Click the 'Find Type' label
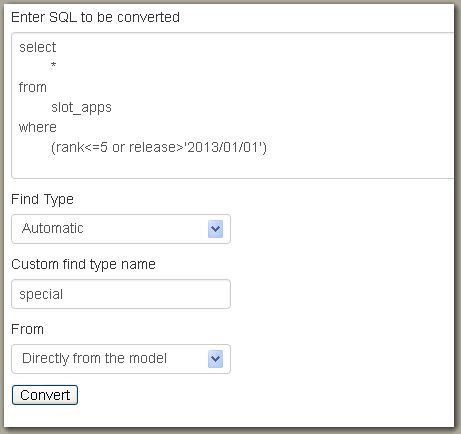 (42, 199)
